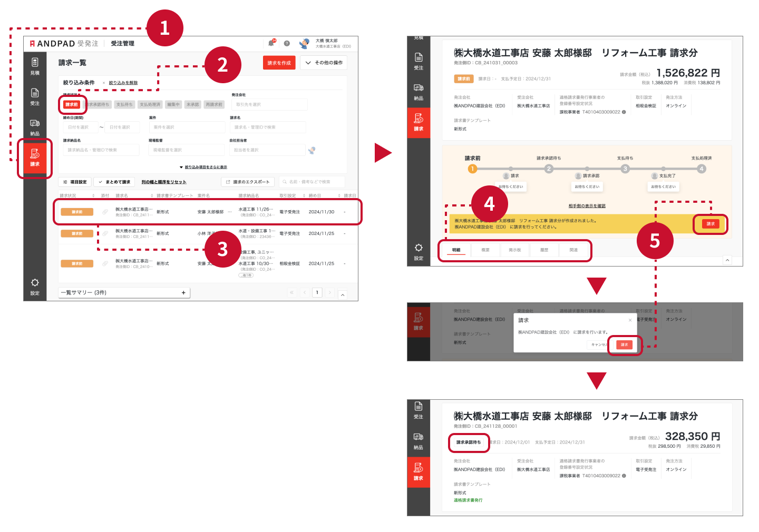Sort by the 請求状況 column header
Image resolution: width=759 pixels, height=532 pixels.
pyautogui.click(x=77, y=195)
